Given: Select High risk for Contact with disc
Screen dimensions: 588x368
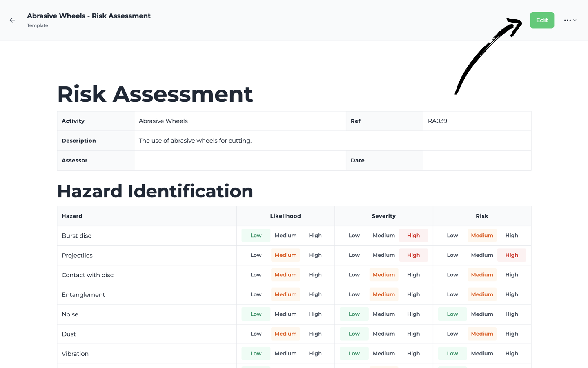Looking at the screenshot, I should coord(512,274).
